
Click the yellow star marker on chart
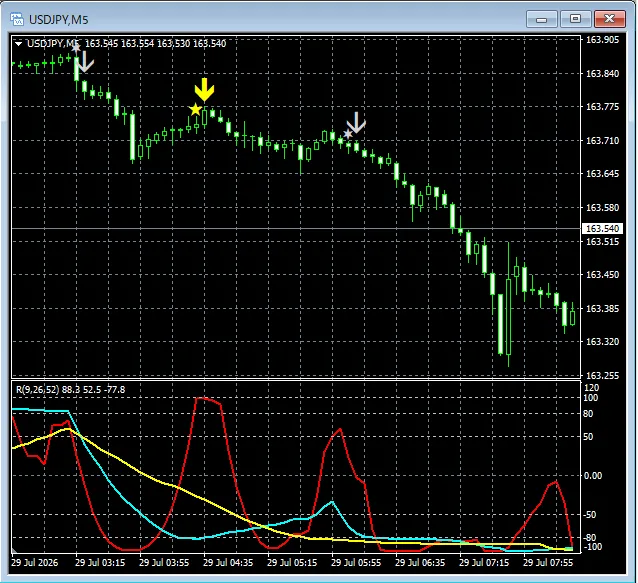coord(195,109)
